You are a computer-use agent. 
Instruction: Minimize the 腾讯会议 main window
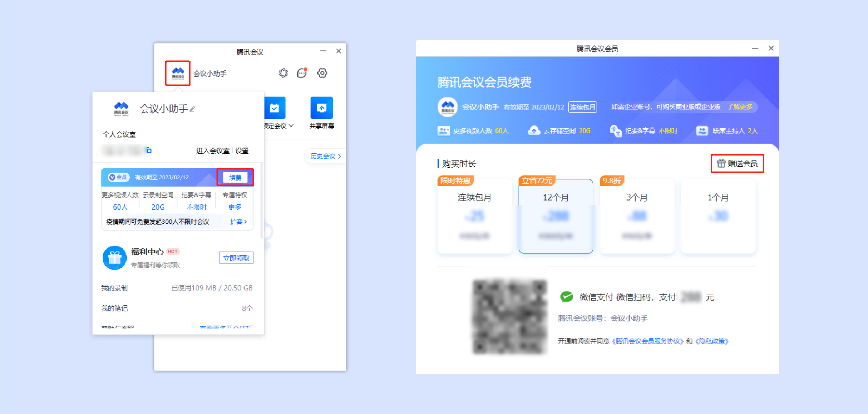323,51
